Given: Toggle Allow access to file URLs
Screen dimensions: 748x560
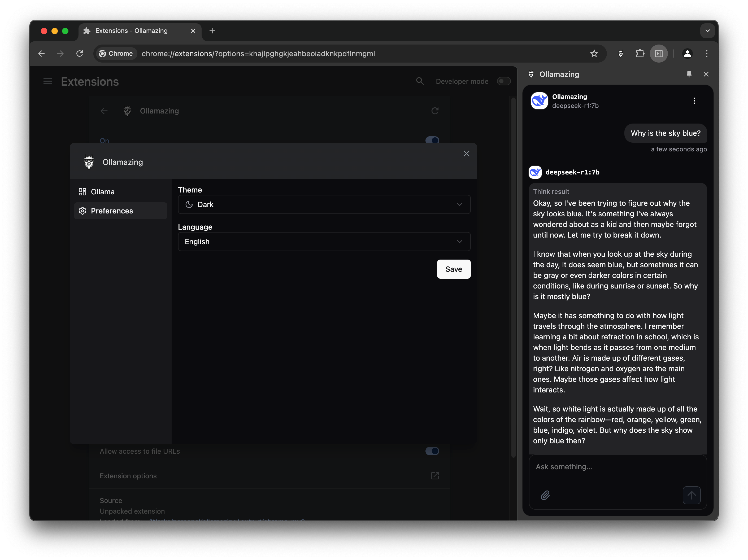Looking at the screenshot, I should click(x=432, y=451).
